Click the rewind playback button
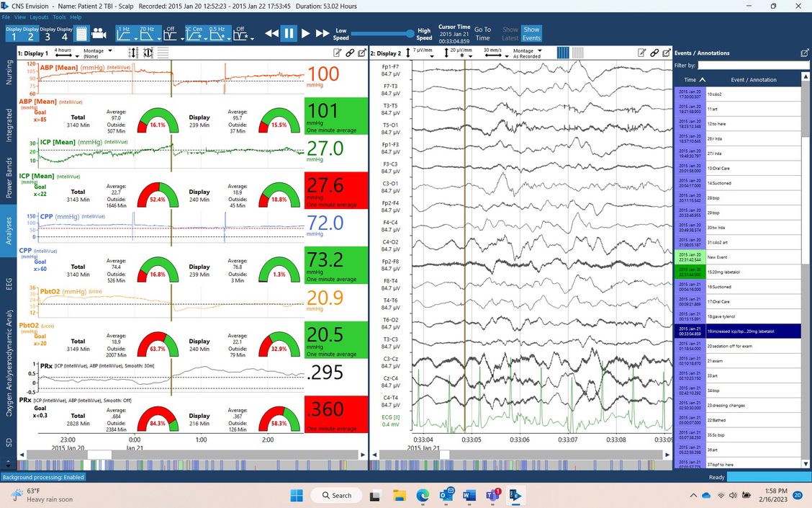This screenshot has height=508, width=812. tap(271, 33)
